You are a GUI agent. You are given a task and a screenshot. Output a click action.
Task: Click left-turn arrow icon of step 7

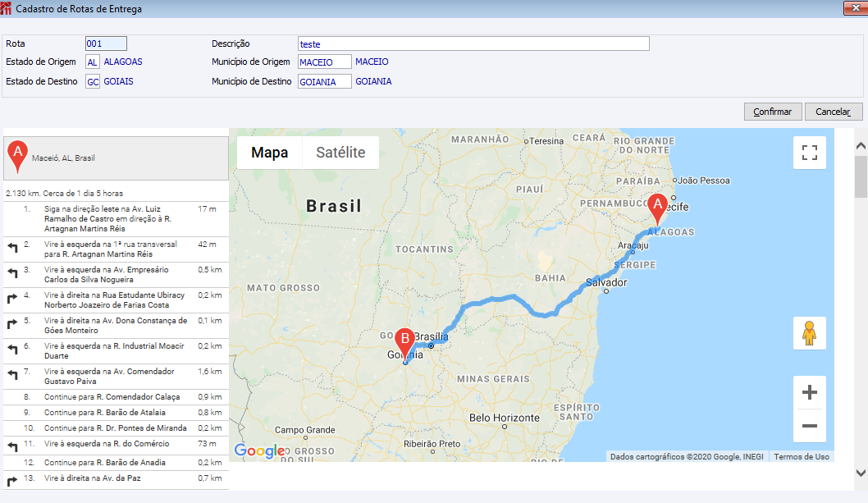[12, 375]
